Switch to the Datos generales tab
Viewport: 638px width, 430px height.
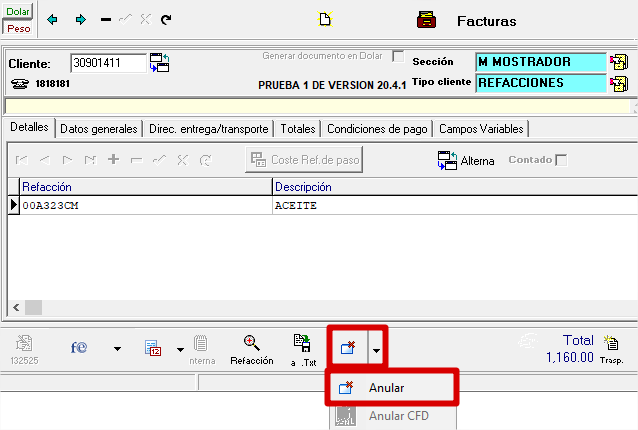[x=98, y=129]
